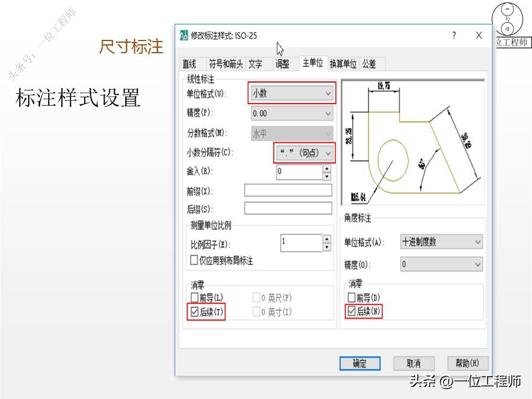Image resolution: width=532 pixels, height=399 pixels.
Task: Uncheck 后续(N) in angular 消零
Action: 351,312
